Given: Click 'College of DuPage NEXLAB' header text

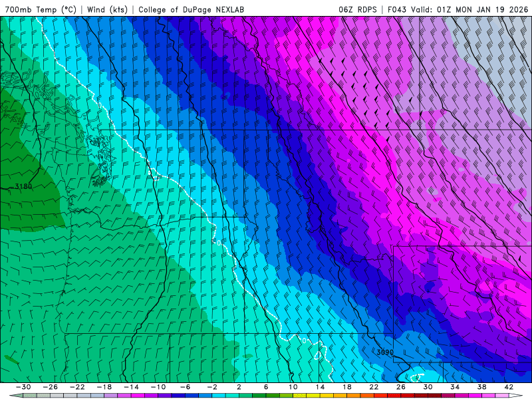Looking at the screenshot, I should coord(191,9).
